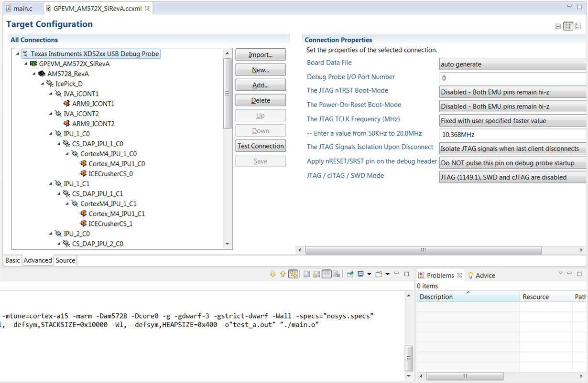
Task: Open the Problems tab
Action: click(440, 276)
